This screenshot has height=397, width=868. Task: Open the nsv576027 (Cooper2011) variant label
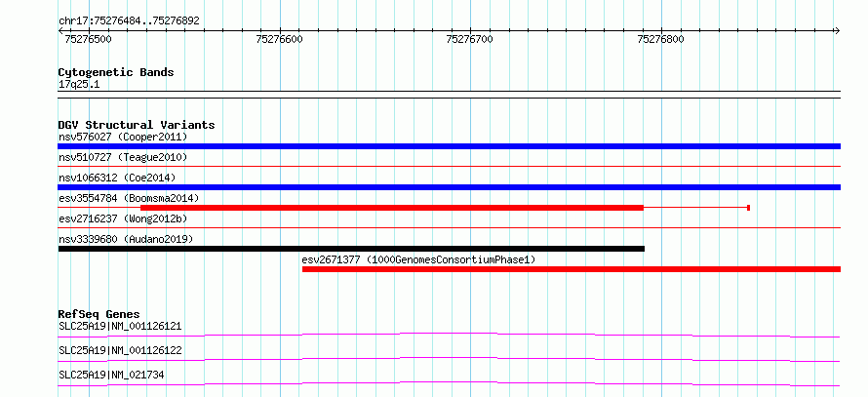click(123, 137)
